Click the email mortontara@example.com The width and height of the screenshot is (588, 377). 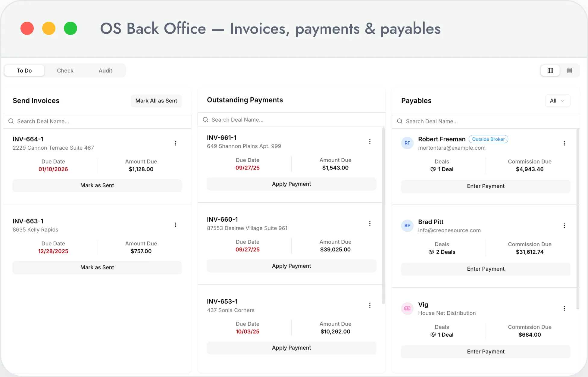pos(452,148)
